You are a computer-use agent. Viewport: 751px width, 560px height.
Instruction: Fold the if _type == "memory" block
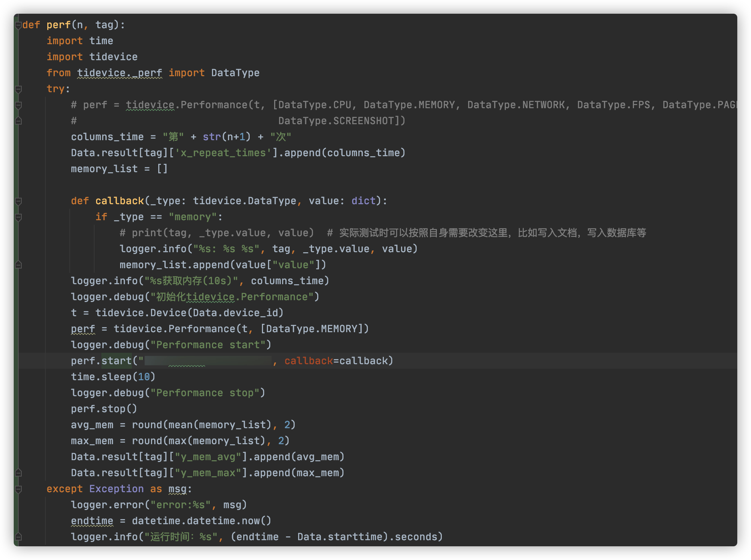18,217
